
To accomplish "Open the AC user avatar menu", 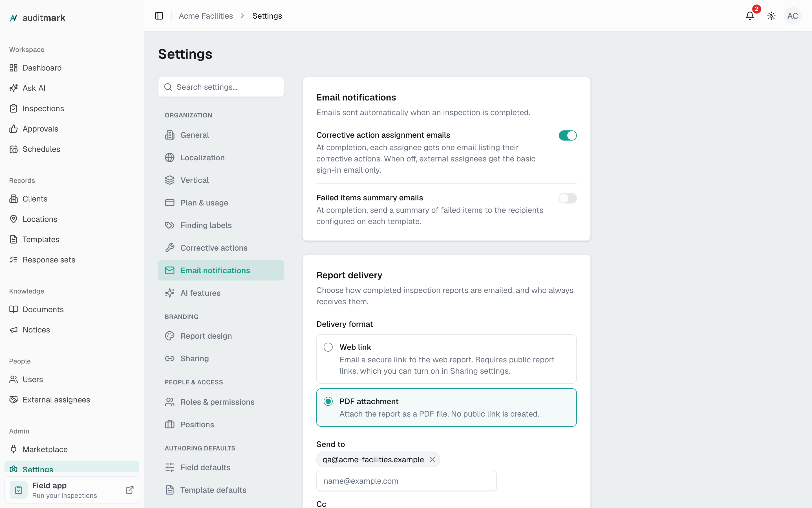I will pyautogui.click(x=793, y=16).
